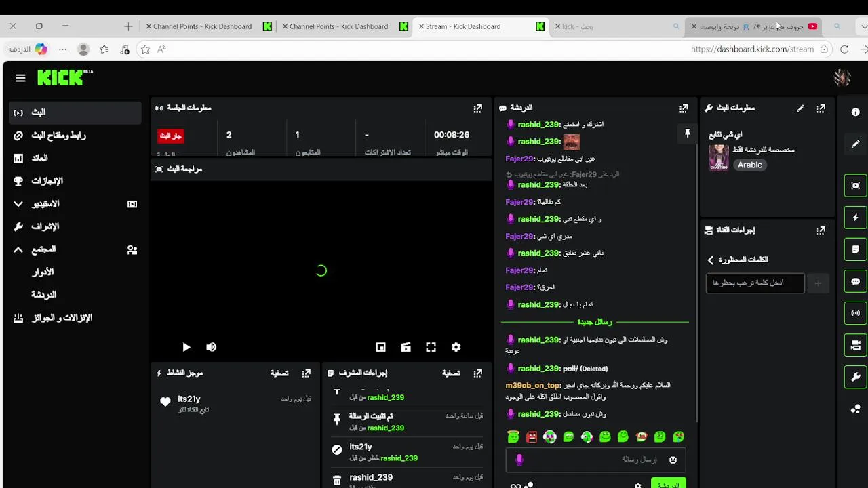Click the clip icon on preview player
868x488 pixels.
tap(406, 347)
